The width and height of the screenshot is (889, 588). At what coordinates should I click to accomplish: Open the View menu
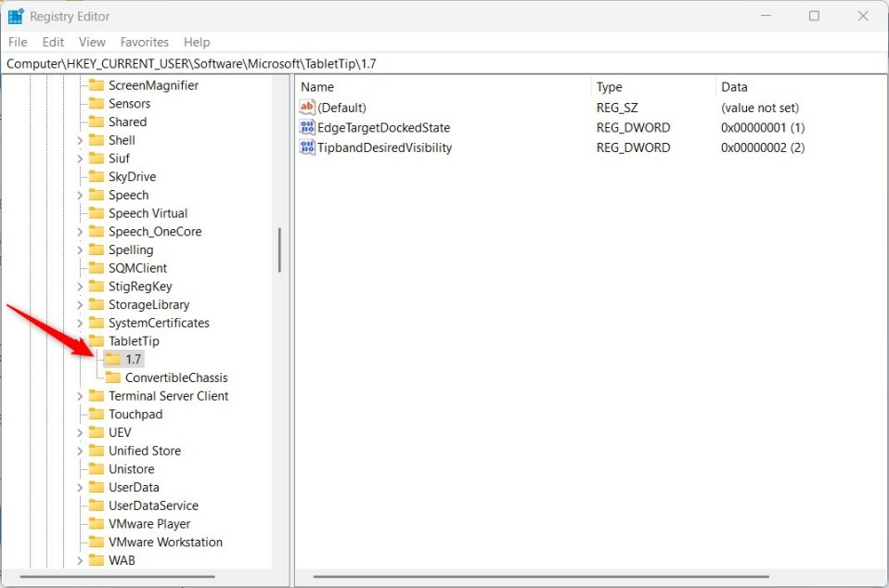[x=92, y=42]
